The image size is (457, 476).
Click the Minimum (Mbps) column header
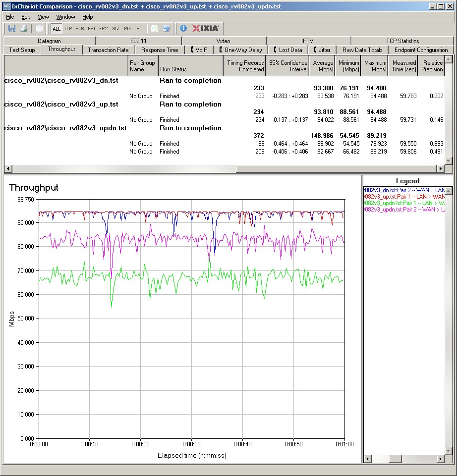(x=348, y=66)
